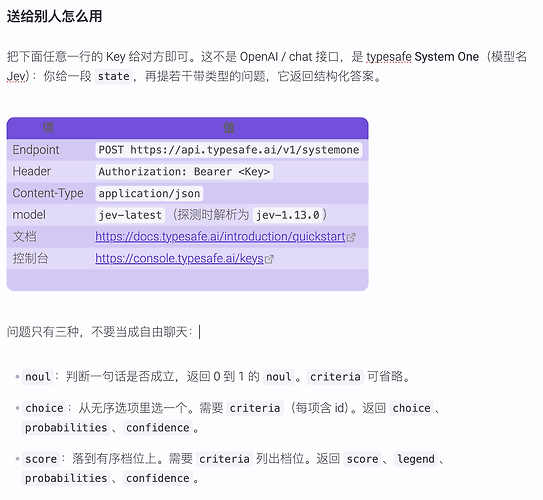Click the 'legend' code word
The width and height of the screenshot is (543, 500).
click(416, 459)
